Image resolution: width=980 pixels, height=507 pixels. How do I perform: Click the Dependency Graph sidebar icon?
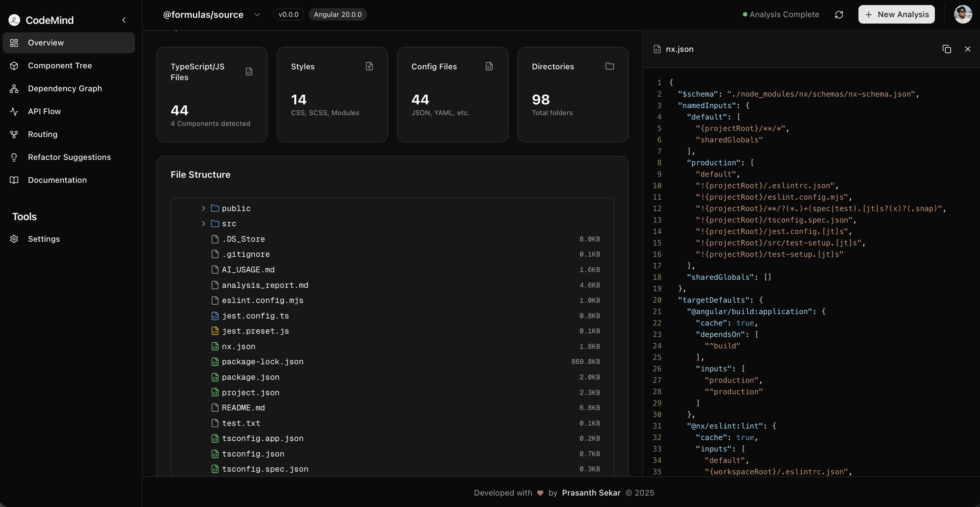(x=14, y=89)
